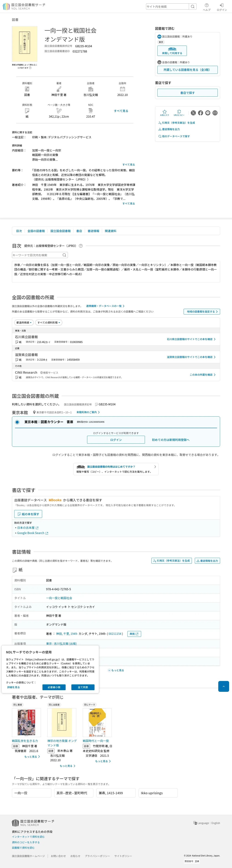Open Google Book Search external link
Screen dimensions: 232x868
[x=32, y=533]
